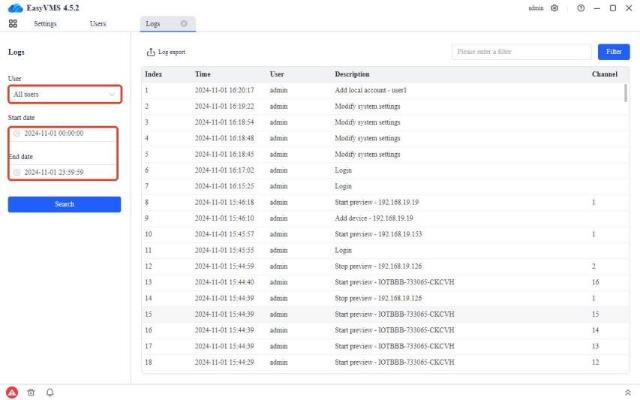Image resolution: width=640 pixels, height=400 pixels.
Task: Open the End date picker field
Action: tap(64, 171)
